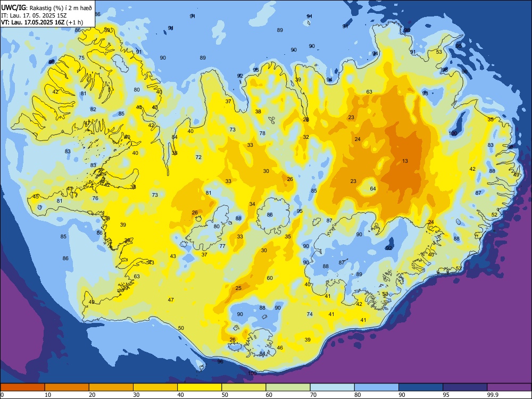Image resolution: width=532 pixels, height=399 pixels.
Task: Click the humidity value '64' in the orange area
Action: (x=373, y=189)
